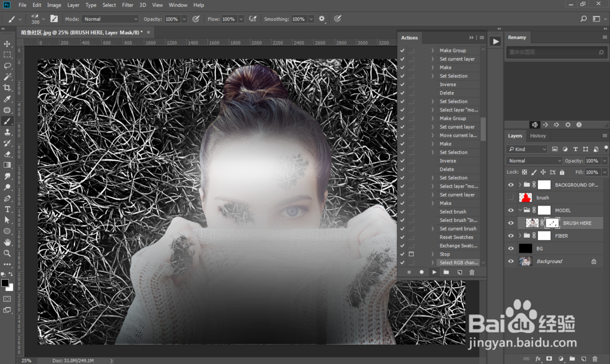This screenshot has width=610, height=364.
Task: Open the brush Mode dropdown
Action: [x=110, y=19]
